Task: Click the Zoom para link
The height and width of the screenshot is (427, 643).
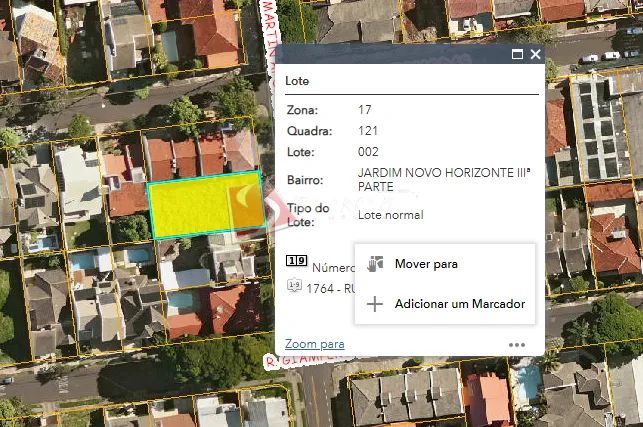Action: point(315,344)
